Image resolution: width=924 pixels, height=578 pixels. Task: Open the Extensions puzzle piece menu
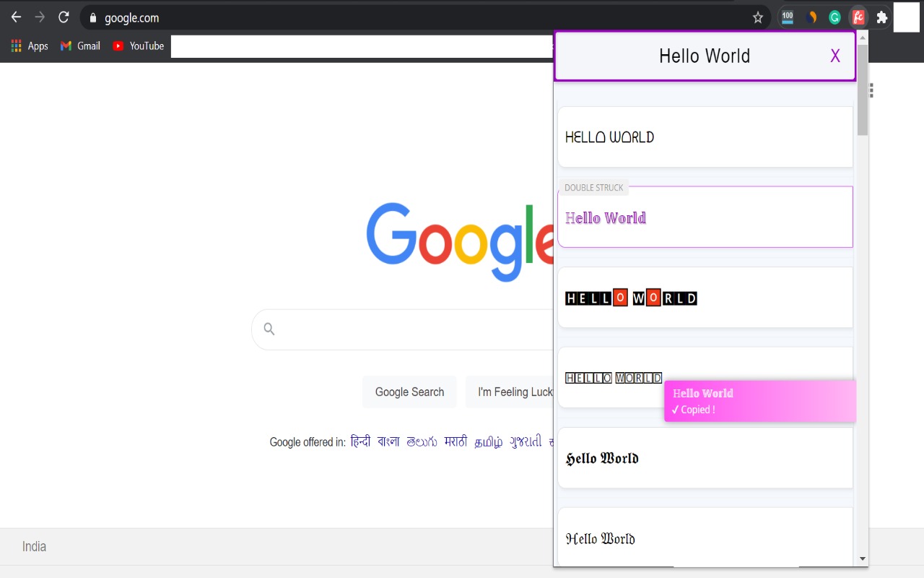click(881, 17)
